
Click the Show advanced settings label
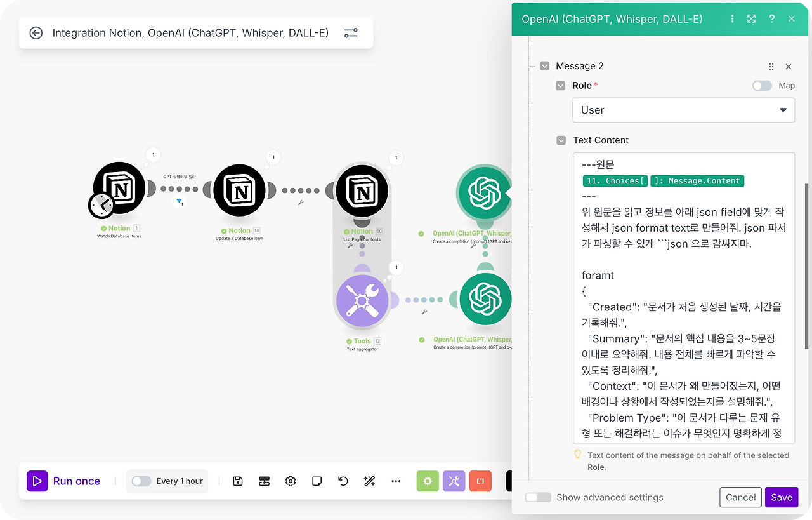610,497
